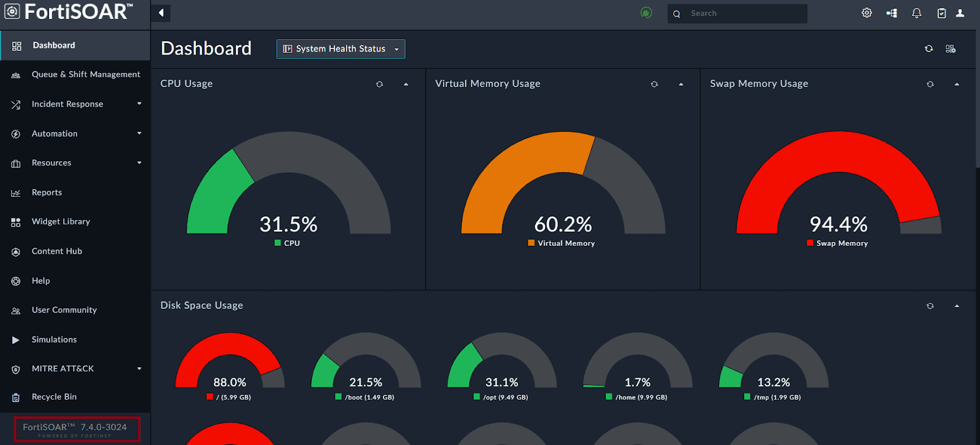Collapse the CPU Usage widget
Viewport: 980px width, 445px height.
point(406,84)
